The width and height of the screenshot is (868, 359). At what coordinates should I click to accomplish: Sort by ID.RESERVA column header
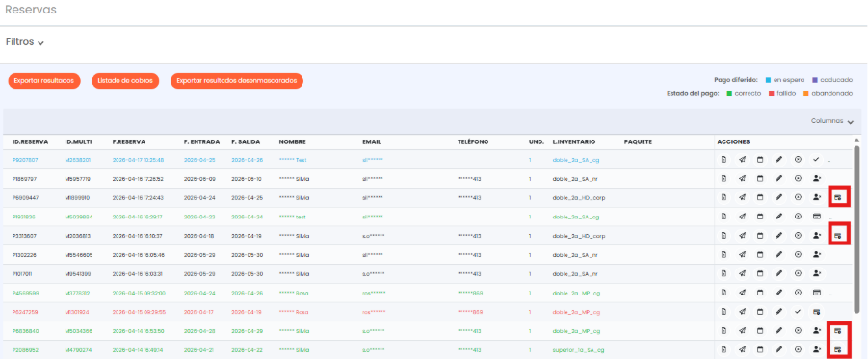click(31, 142)
